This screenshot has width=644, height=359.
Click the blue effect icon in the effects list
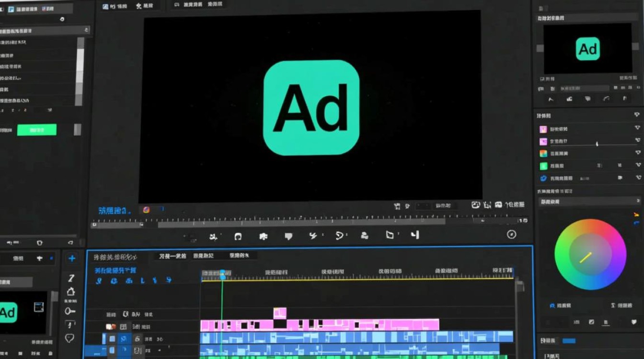pos(543,178)
